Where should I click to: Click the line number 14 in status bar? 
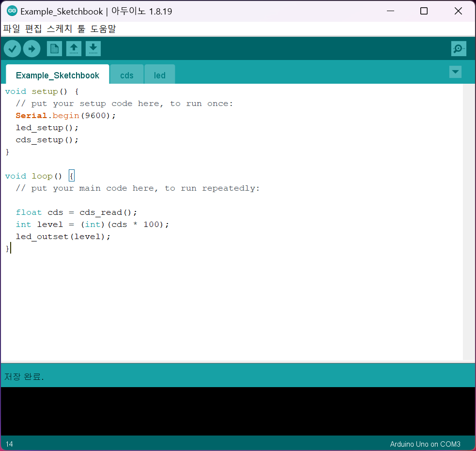coord(9,444)
